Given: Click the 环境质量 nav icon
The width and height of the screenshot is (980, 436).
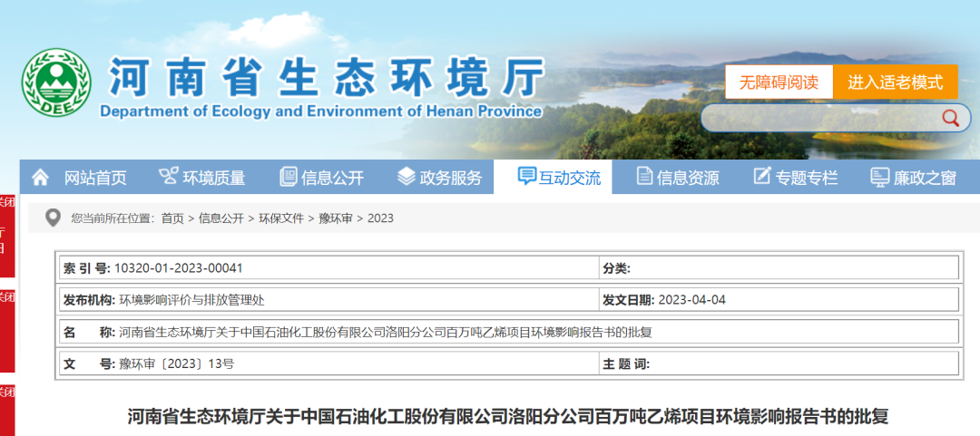Looking at the screenshot, I should click(x=168, y=177).
